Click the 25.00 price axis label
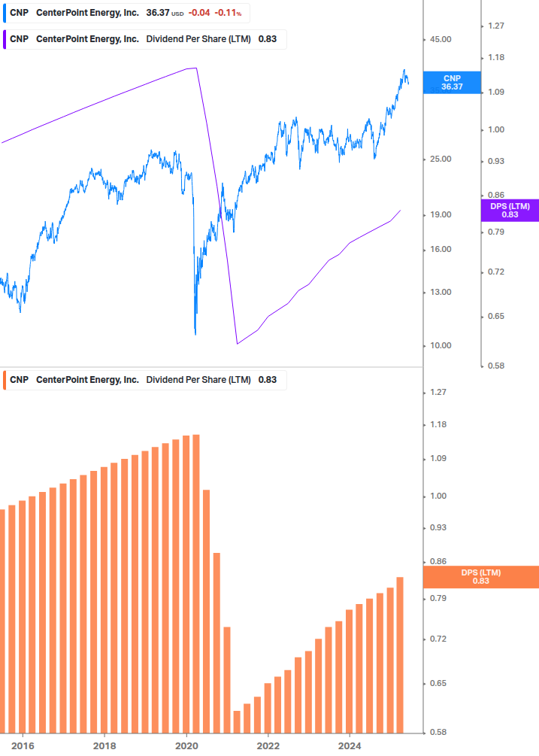The width and height of the screenshot is (539, 756). click(441, 159)
